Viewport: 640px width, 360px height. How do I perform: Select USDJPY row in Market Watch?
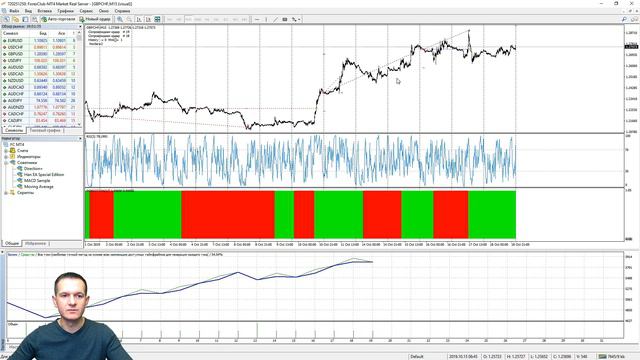click(39, 61)
